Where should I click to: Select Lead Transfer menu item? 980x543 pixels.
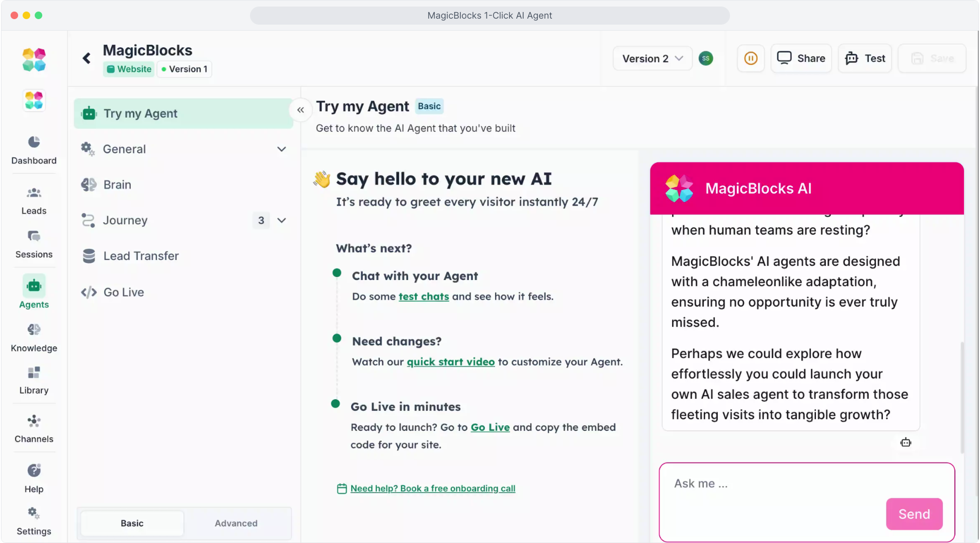141,256
